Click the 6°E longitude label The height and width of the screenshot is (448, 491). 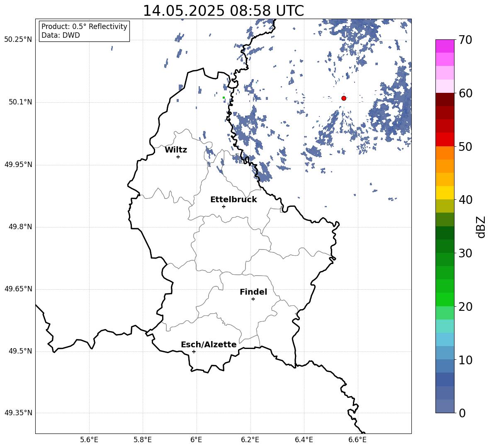[x=196, y=440]
